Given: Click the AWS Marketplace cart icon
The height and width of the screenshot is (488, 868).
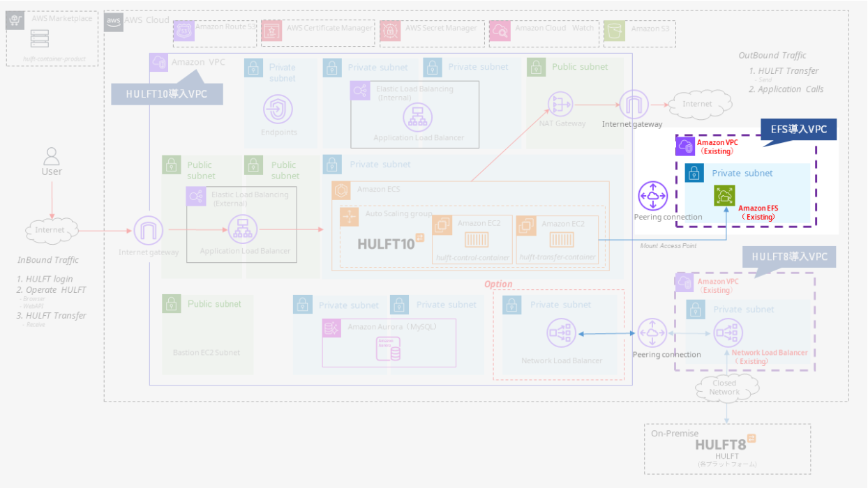Looking at the screenshot, I should [x=15, y=20].
